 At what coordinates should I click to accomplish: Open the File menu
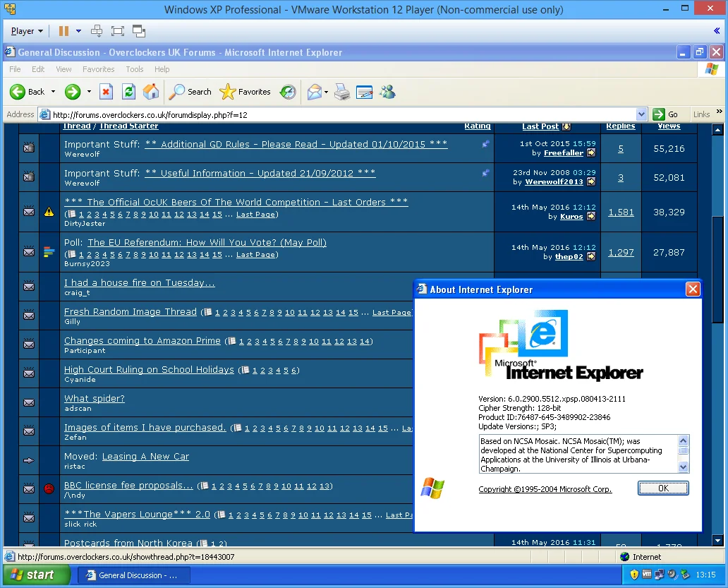15,69
